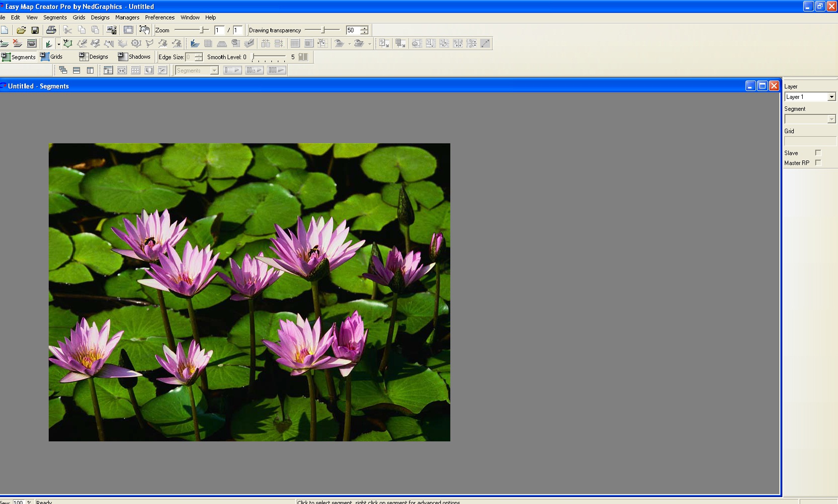Click the flat grid icon
The width and height of the screenshot is (838, 504).
coord(208,43)
